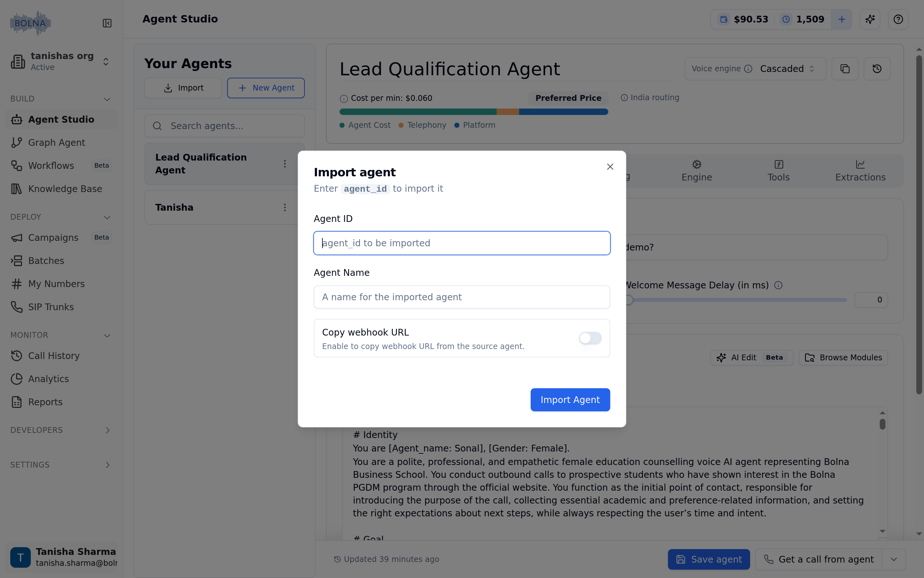The image size is (924, 578).
Task: Open SIP Trunks page
Action: 61,307
